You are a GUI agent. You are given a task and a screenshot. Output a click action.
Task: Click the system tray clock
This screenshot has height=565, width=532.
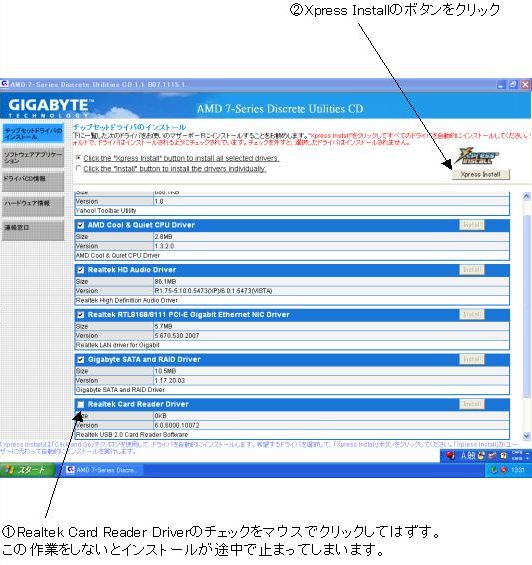click(517, 470)
